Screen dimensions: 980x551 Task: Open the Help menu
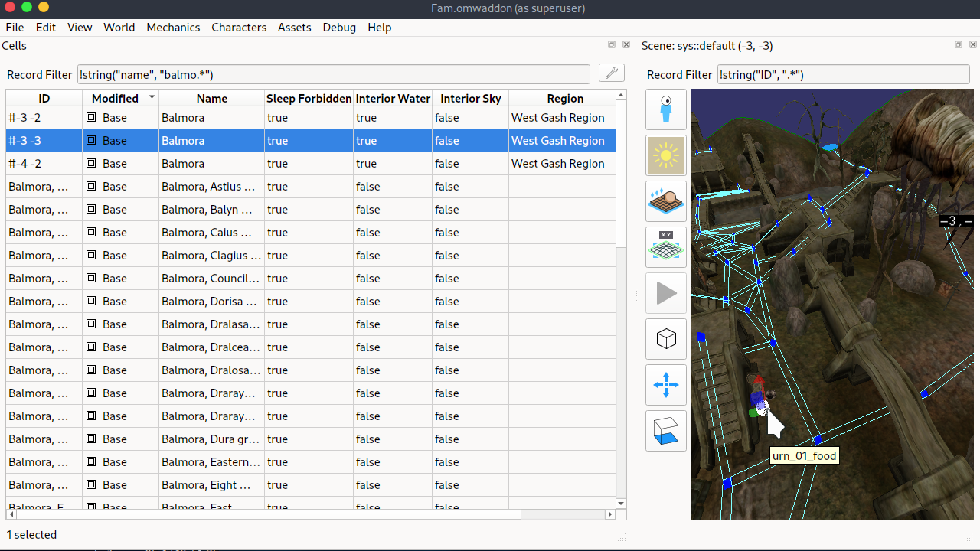click(380, 27)
